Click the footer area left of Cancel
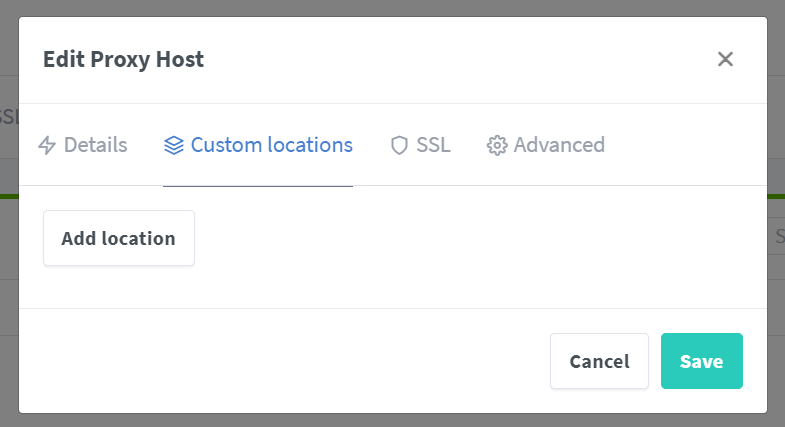 280,361
